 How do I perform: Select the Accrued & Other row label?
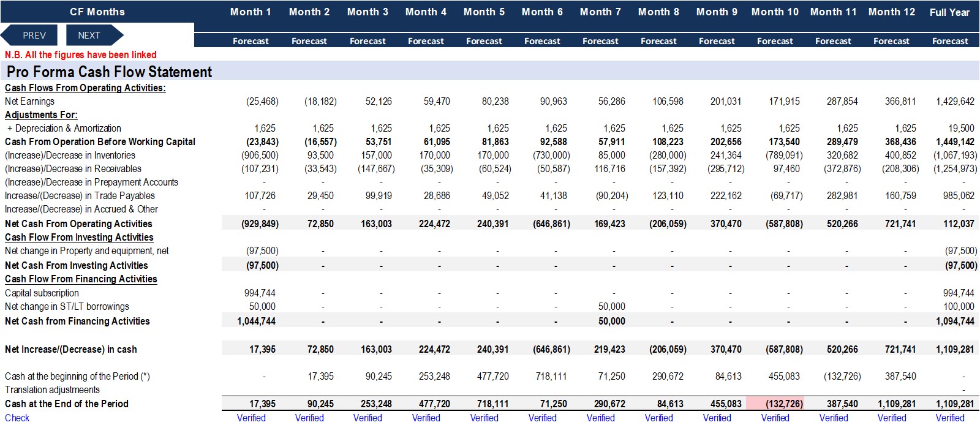point(81,209)
